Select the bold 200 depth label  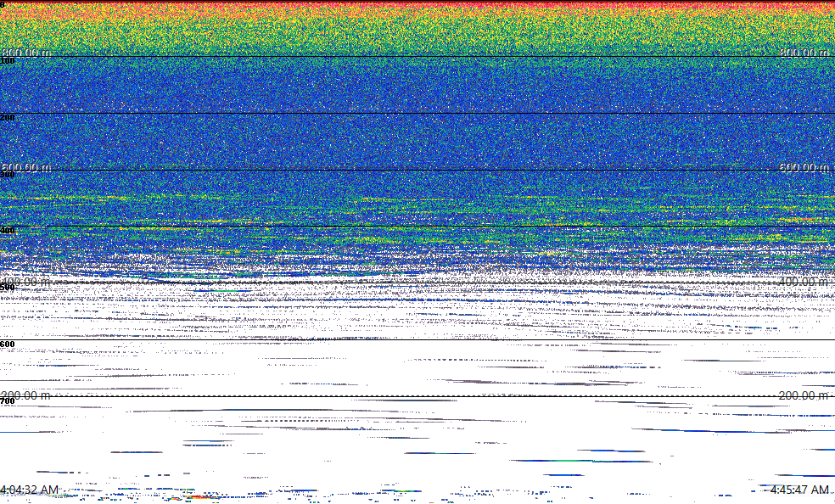[8, 118]
